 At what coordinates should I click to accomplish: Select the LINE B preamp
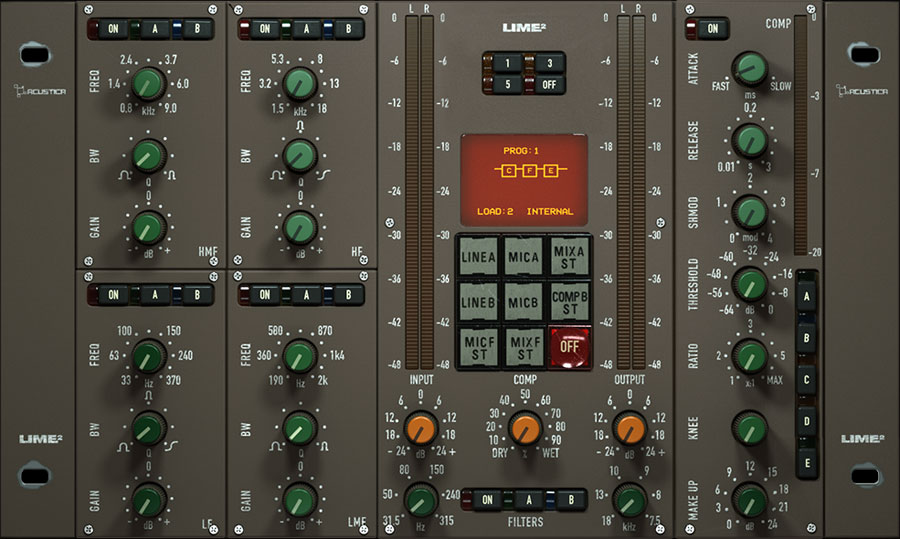coord(478,301)
